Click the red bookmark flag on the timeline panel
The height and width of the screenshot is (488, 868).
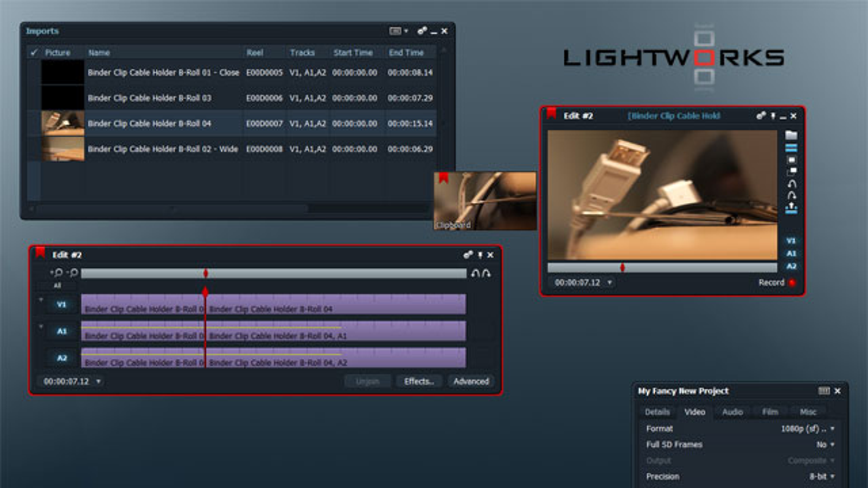(x=40, y=252)
